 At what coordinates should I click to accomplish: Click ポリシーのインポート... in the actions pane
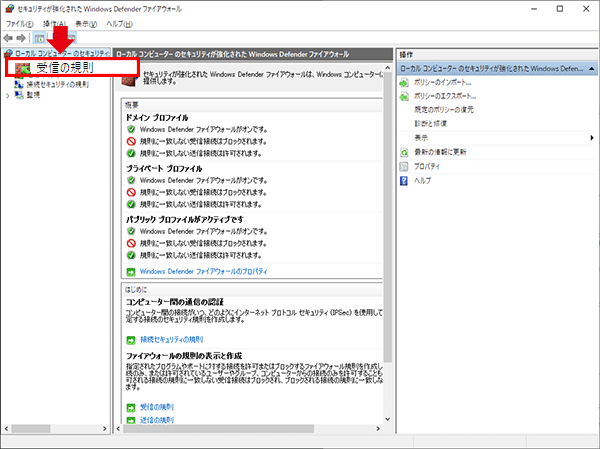point(443,83)
